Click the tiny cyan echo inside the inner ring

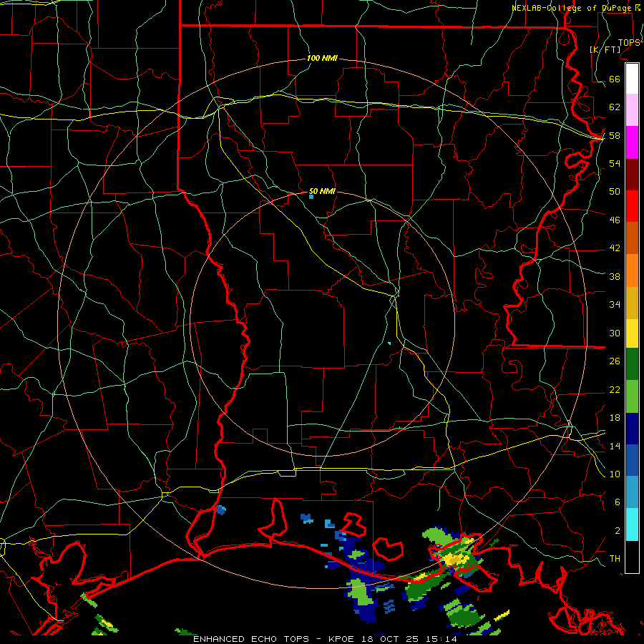click(389, 343)
